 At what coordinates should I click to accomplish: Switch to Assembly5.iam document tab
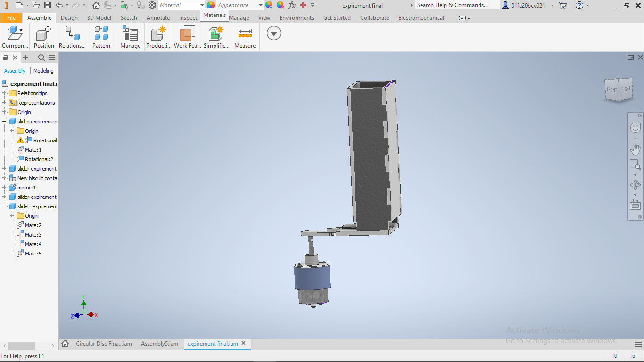pos(159,344)
